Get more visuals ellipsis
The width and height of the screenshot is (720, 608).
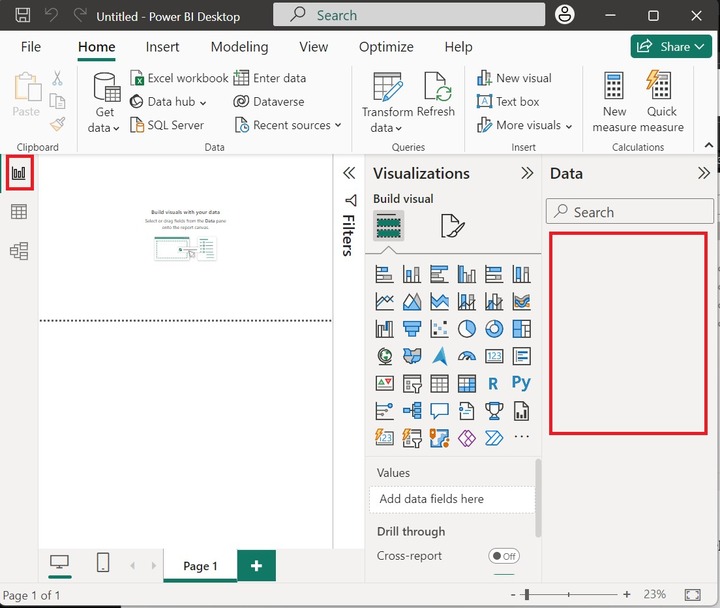(522, 437)
